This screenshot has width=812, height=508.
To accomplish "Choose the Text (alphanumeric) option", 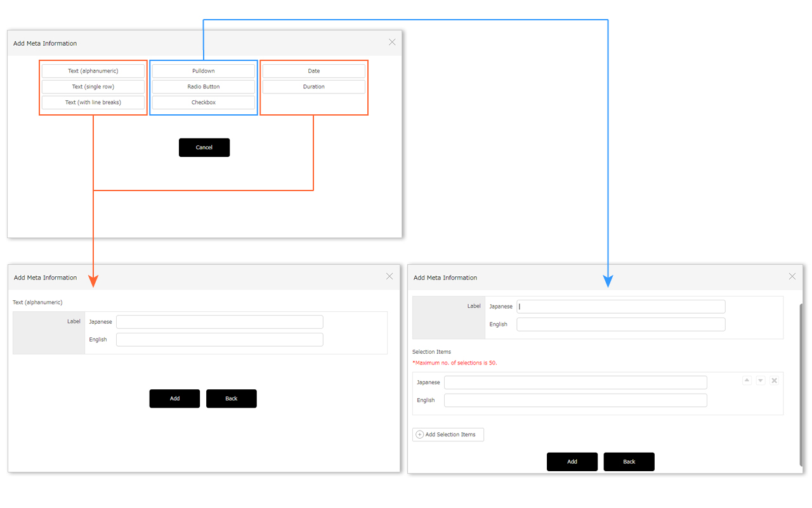I will pos(93,71).
